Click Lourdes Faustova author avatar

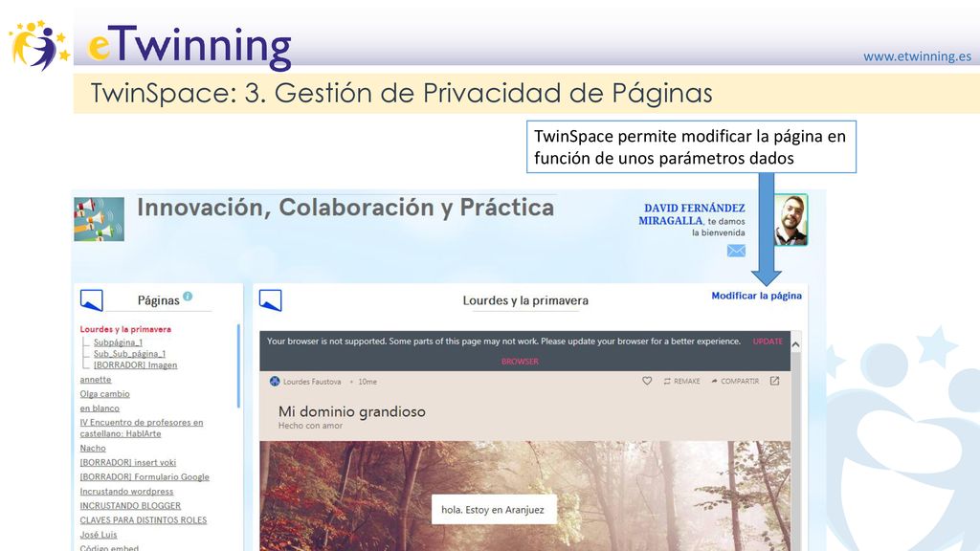pyautogui.click(x=275, y=381)
